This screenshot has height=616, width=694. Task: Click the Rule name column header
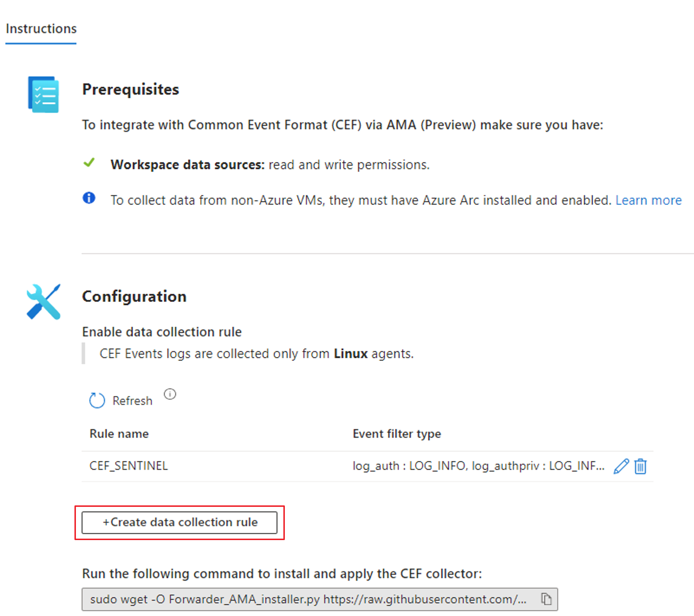[119, 433]
